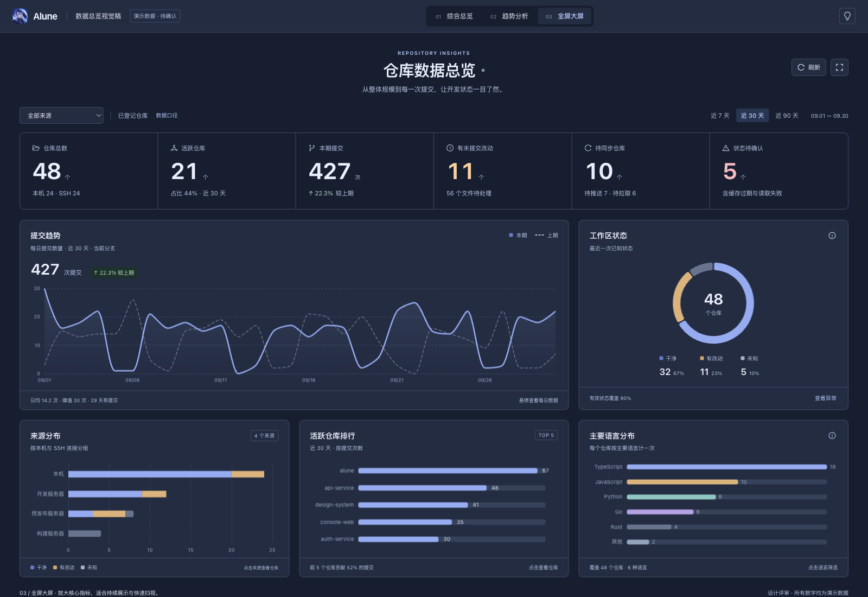This screenshot has height=597, width=868.
Task: Click the 预发布服务器 source bar
Action: coord(101,513)
